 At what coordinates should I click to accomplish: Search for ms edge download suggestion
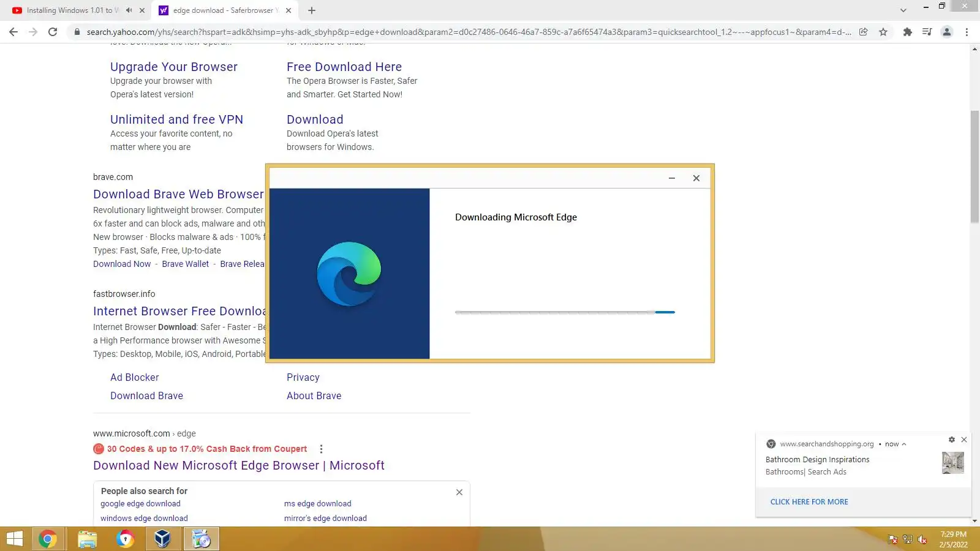coord(317,504)
